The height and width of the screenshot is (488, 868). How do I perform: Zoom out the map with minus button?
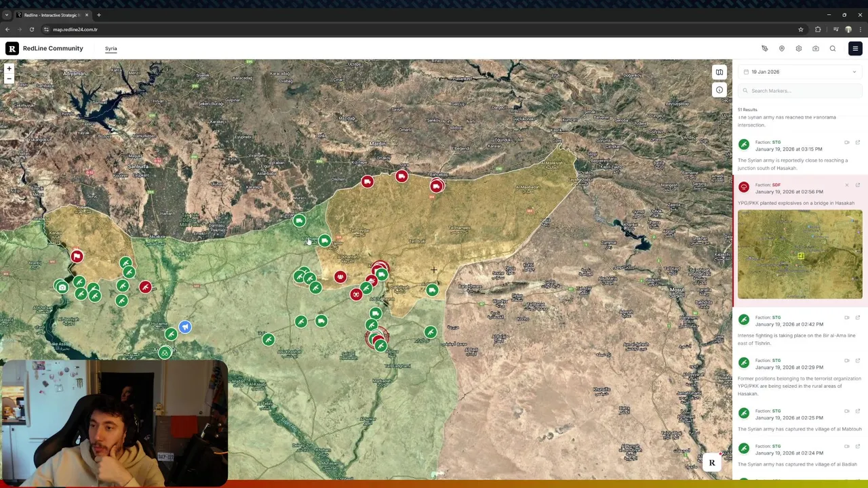[9, 79]
